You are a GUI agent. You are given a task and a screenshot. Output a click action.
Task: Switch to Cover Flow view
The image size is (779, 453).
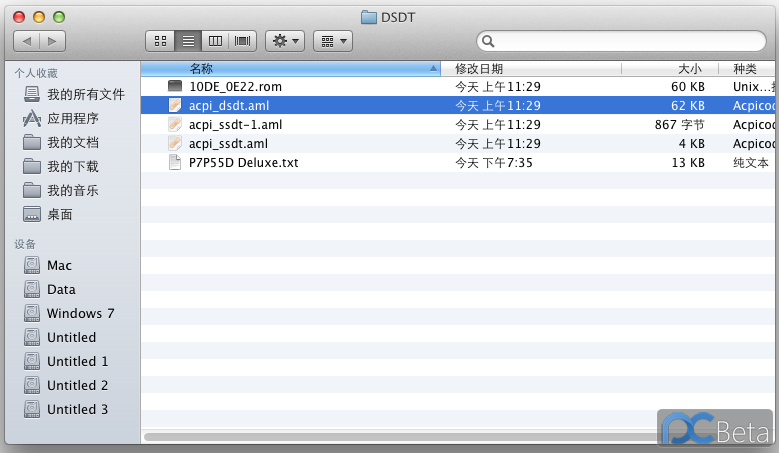(242, 41)
